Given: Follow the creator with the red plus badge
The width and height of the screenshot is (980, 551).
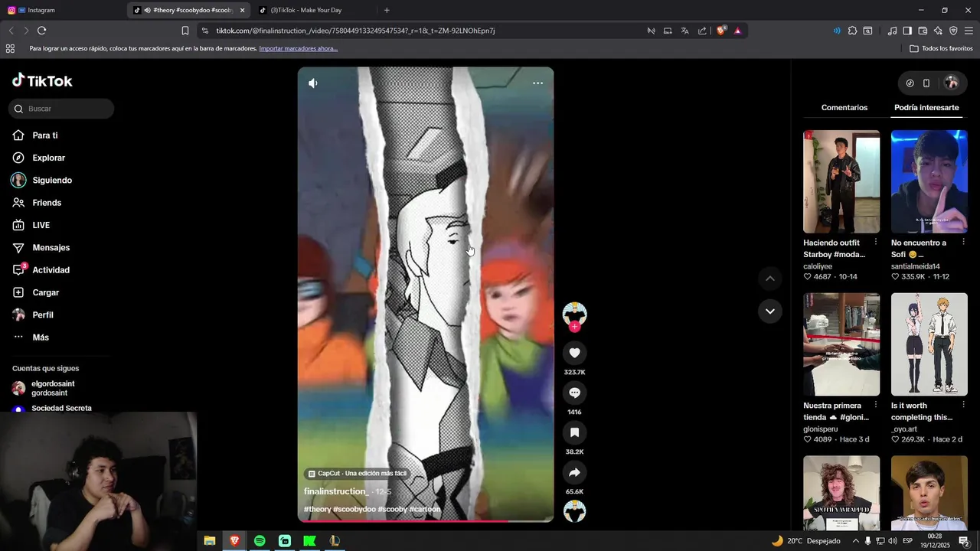Looking at the screenshot, I should pyautogui.click(x=574, y=327).
